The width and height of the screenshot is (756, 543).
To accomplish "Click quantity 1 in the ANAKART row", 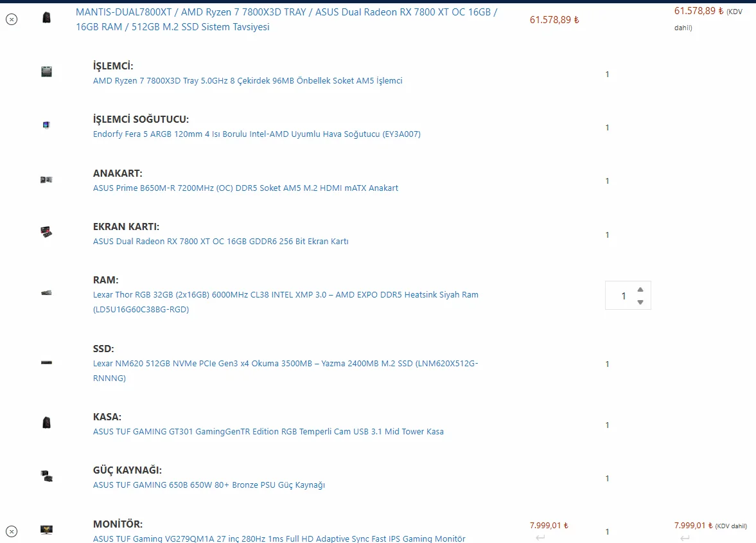I will point(607,181).
